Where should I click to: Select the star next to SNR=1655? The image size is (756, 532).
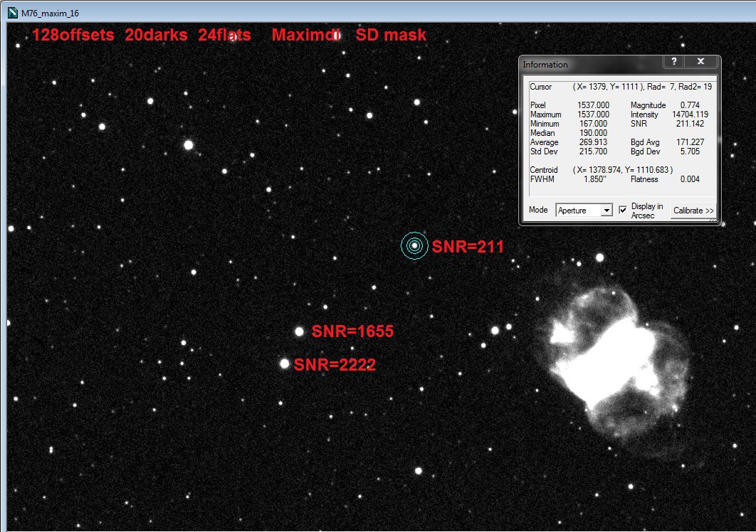pos(299,331)
